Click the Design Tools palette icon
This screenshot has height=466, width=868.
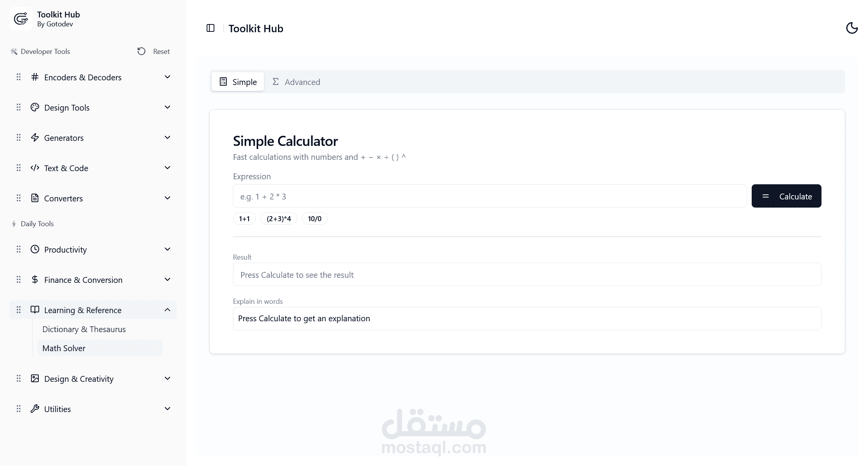[35, 107]
